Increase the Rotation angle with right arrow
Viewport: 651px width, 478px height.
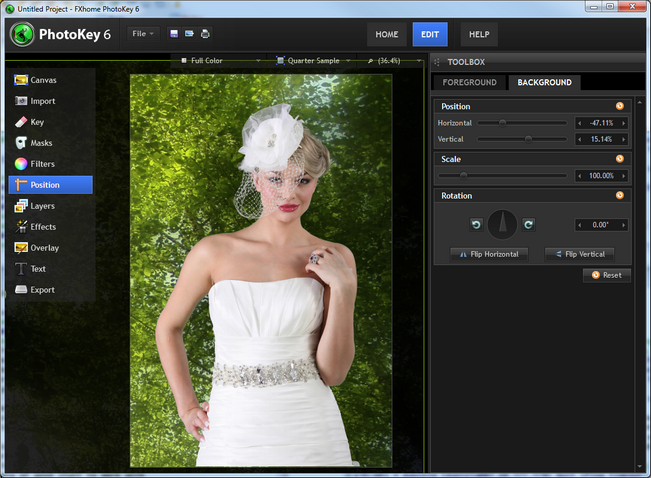click(x=623, y=225)
